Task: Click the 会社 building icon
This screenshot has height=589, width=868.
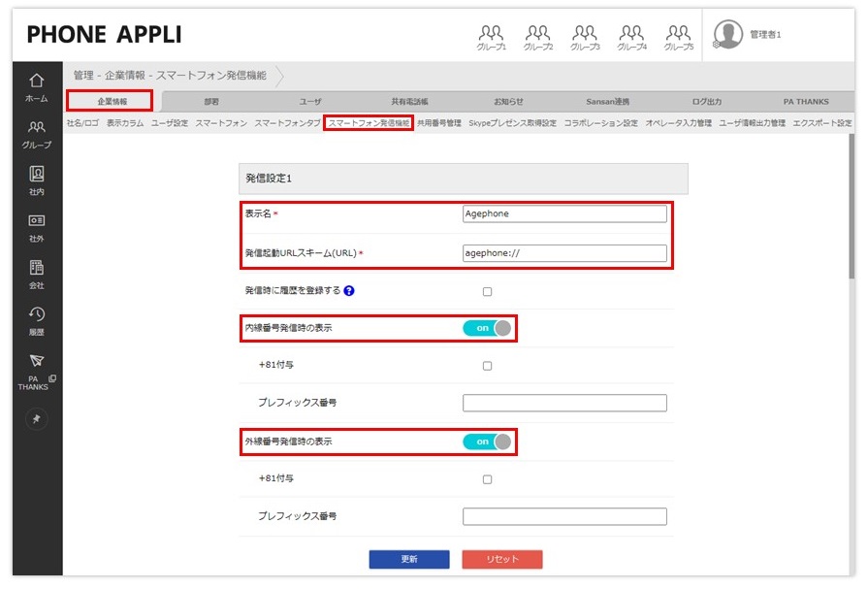Action: (36, 273)
